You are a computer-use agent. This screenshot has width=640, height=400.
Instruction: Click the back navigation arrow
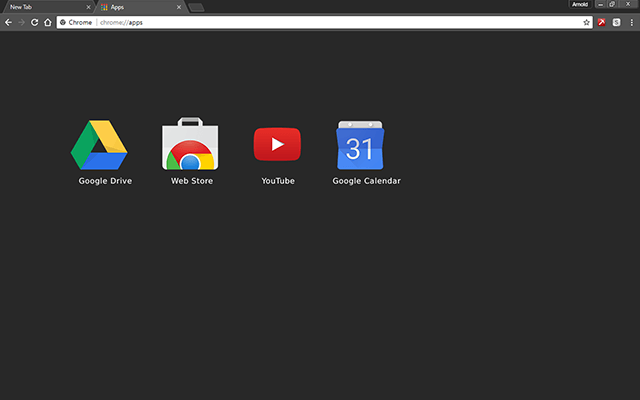coord(9,22)
